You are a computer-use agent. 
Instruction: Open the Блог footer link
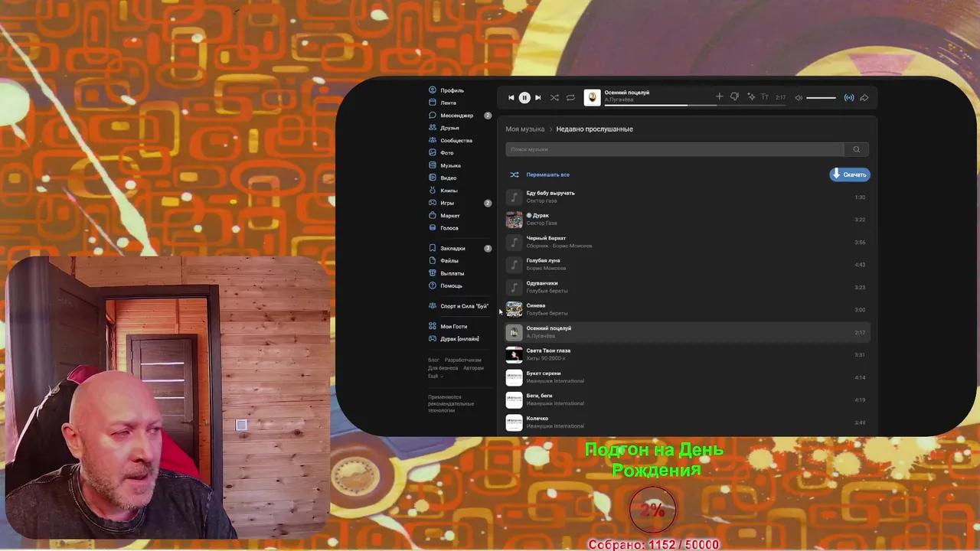pyautogui.click(x=433, y=360)
